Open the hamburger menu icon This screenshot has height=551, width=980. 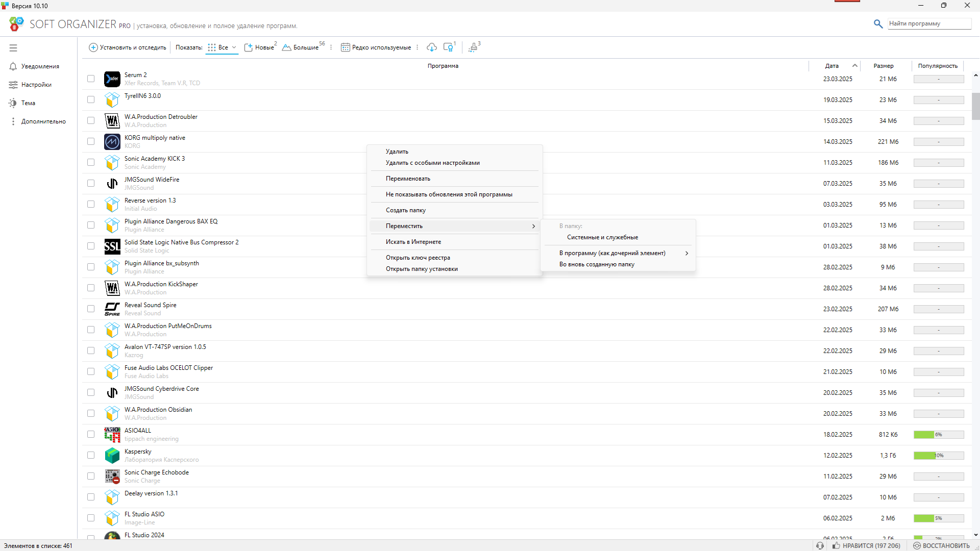pos(13,48)
